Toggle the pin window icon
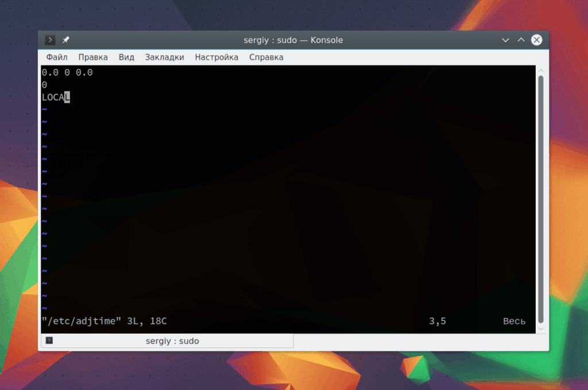Screen dimensions: 588x390 (x=66, y=40)
